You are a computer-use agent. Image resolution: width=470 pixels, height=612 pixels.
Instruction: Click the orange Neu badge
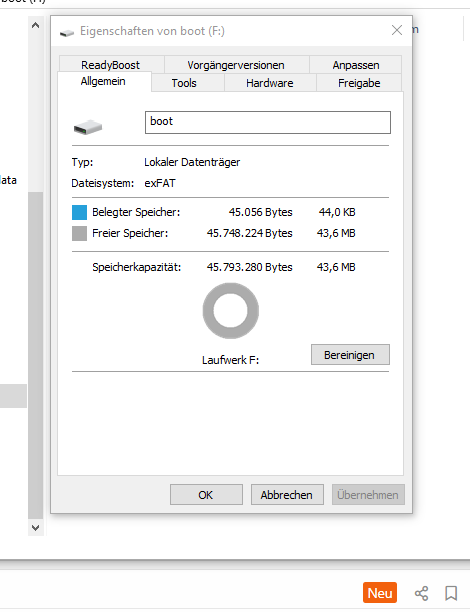coord(380,593)
